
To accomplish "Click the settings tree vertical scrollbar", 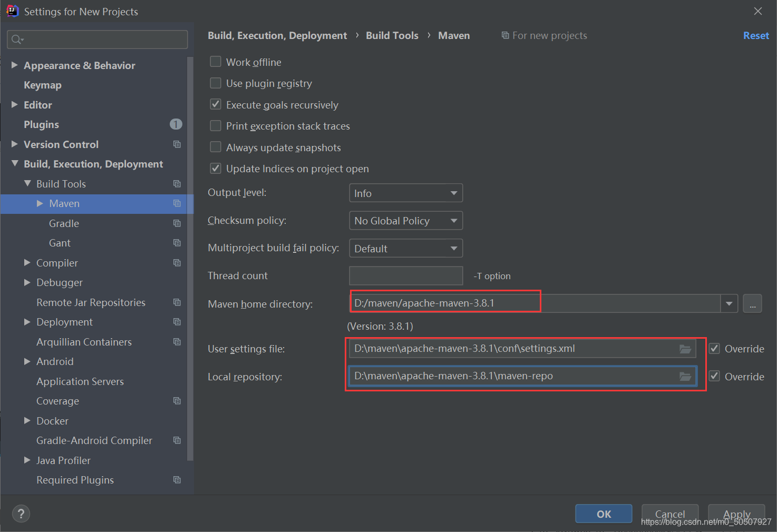I will click(x=190, y=258).
